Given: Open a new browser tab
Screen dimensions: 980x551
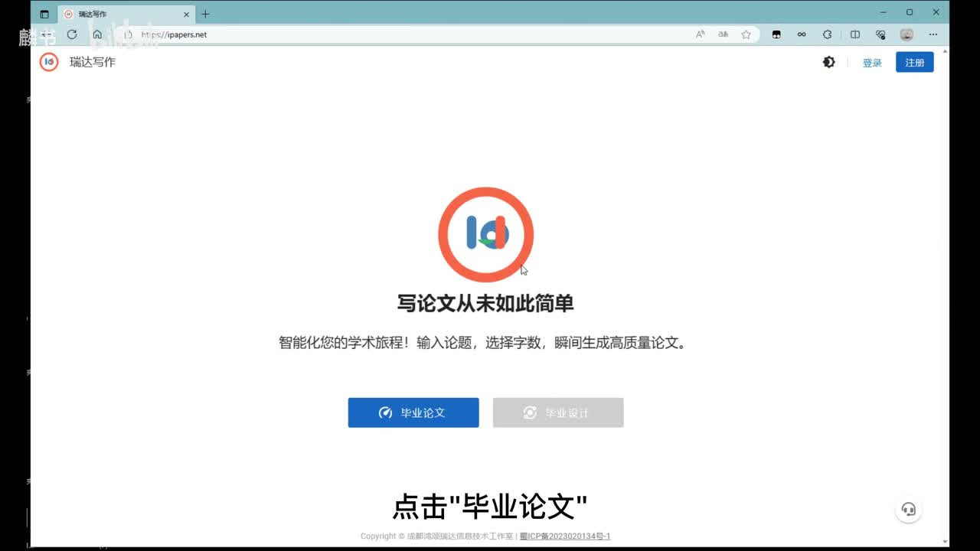Looking at the screenshot, I should [x=205, y=14].
